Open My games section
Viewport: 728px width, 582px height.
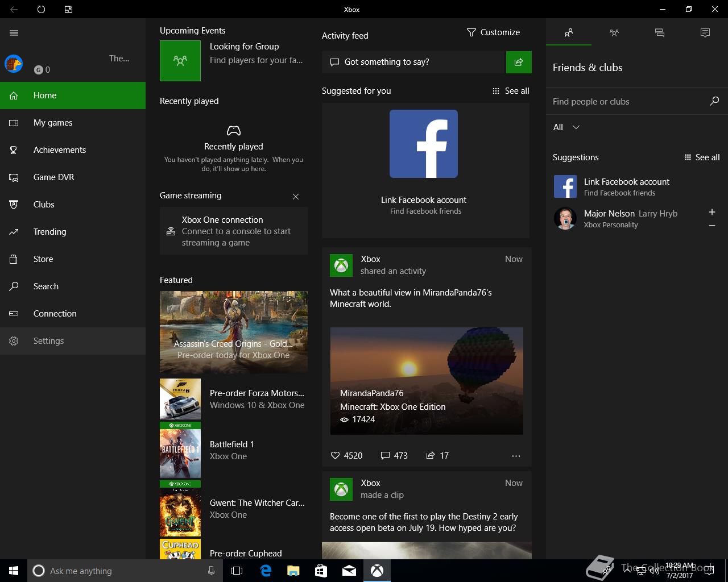click(x=73, y=123)
